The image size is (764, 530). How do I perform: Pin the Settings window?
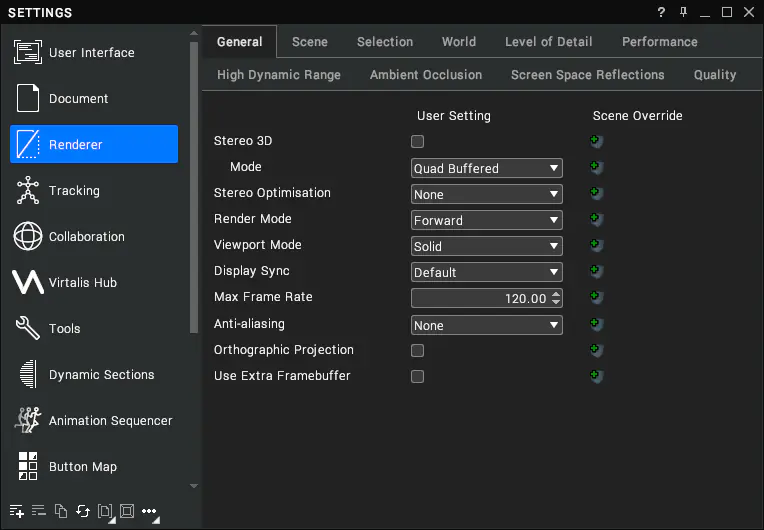(x=683, y=12)
